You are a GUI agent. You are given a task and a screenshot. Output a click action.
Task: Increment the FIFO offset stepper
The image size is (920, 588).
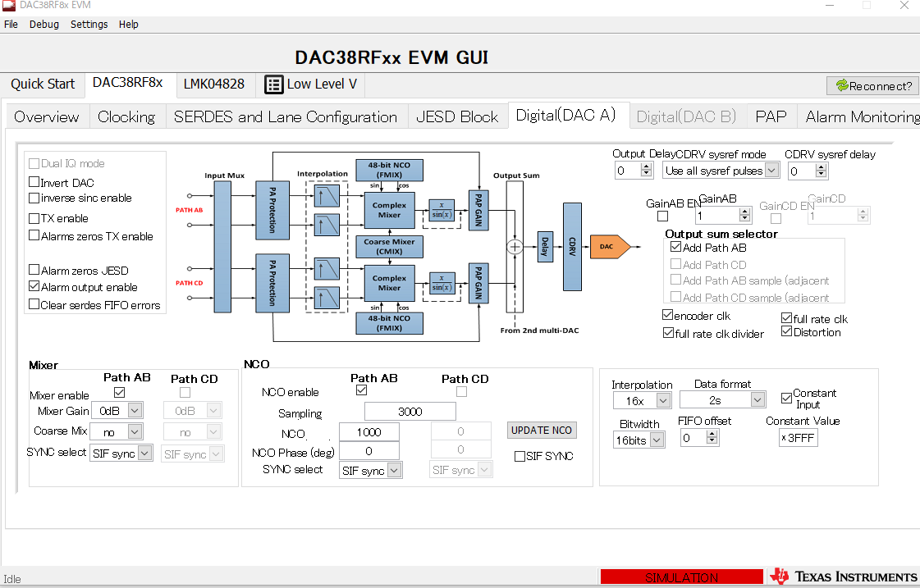[x=712, y=435]
